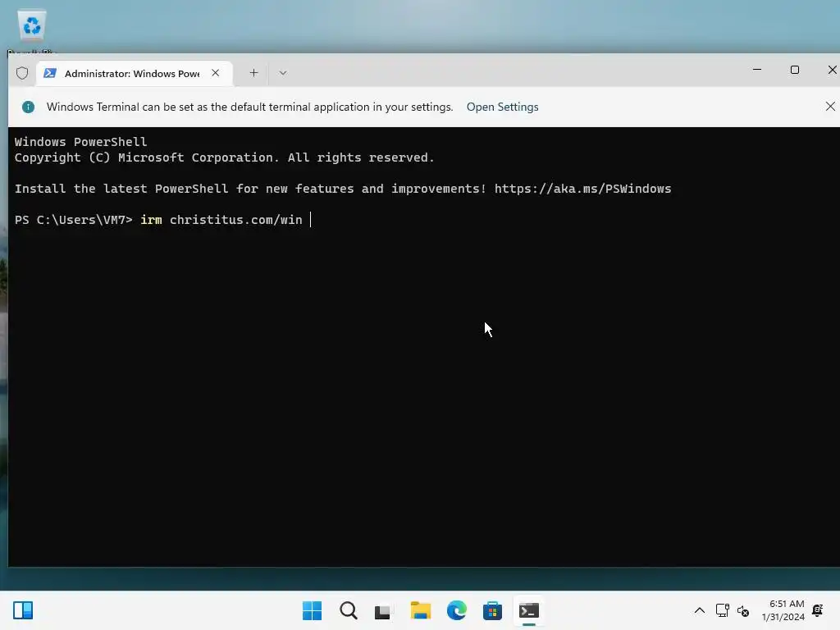This screenshot has width=840, height=630.
Task: Launch File Explorer from taskbar
Action: pos(421,610)
